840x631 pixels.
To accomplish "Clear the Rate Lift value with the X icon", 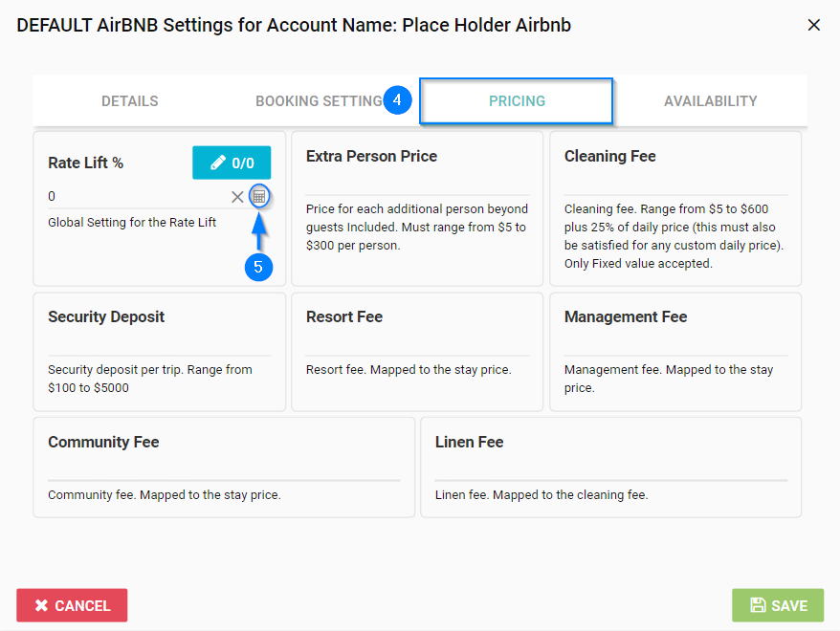I will click(237, 196).
